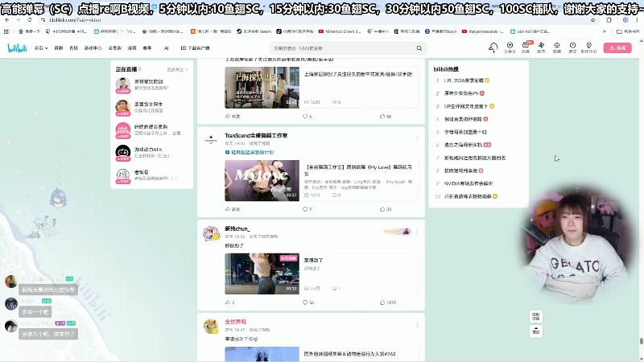Open the My Love dance video thumbnail
Image resolution: width=644 pixels, height=362 pixels.
(x=262, y=180)
